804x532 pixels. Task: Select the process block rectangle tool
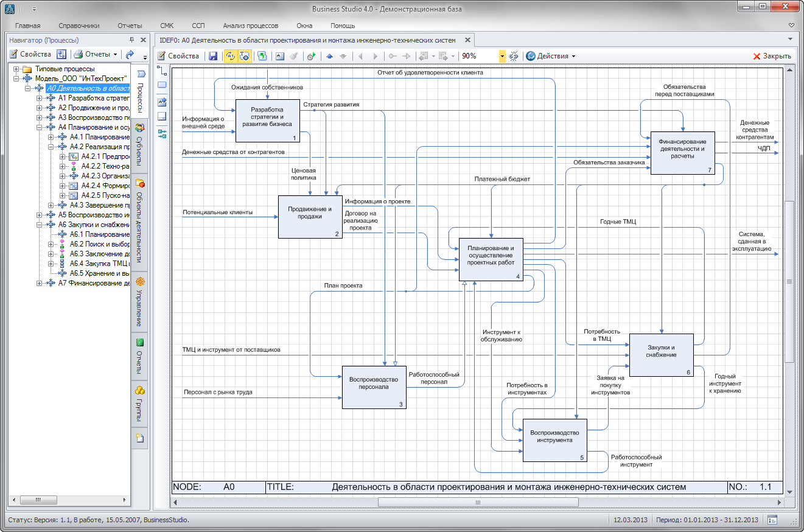click(x=162, y=85)
